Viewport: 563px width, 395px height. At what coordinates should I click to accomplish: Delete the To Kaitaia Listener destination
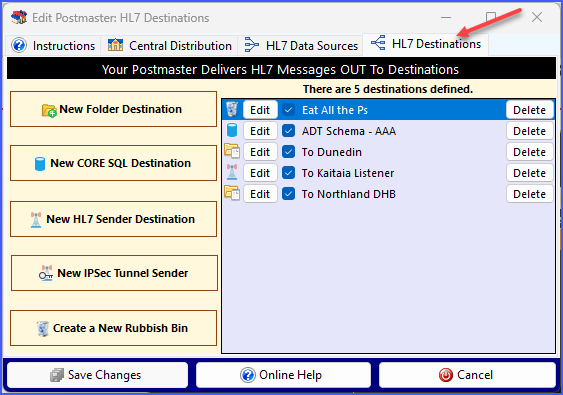point(530,173)
